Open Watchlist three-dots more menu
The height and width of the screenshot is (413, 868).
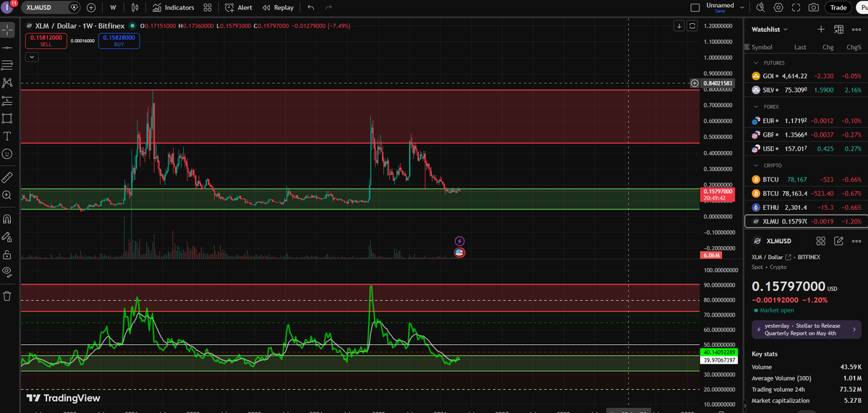856,29
